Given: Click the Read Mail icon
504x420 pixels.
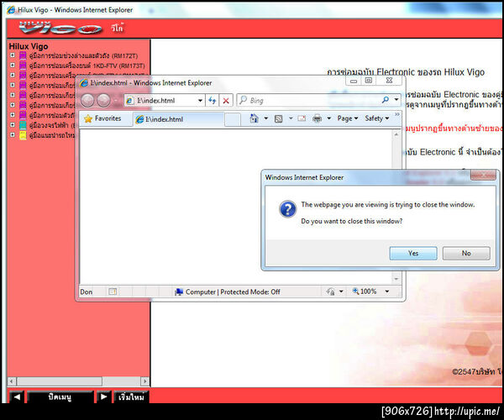Looking at the screenshot, I should click(x=302, y=118).
